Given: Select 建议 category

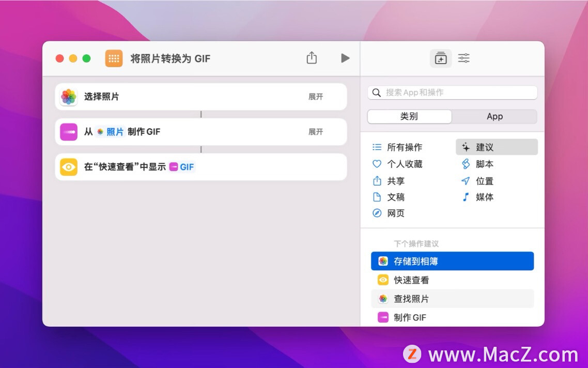Looking at the screenshot, I should tap(497, 147).
